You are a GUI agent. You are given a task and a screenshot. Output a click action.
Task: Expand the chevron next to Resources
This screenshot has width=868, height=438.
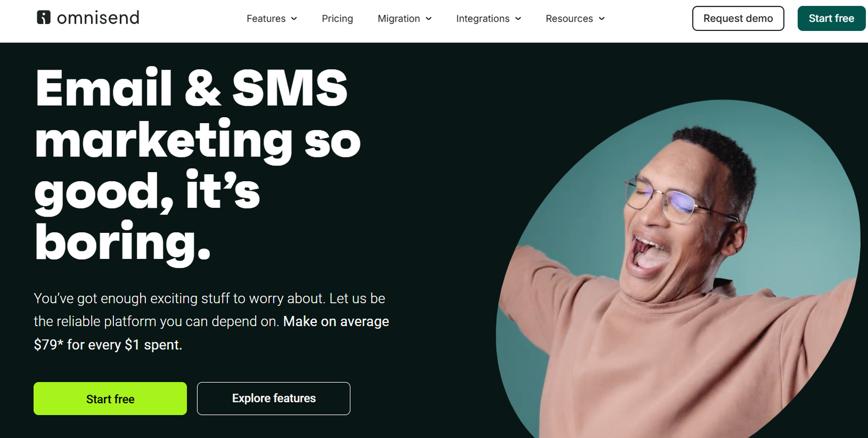pos(602,18)
